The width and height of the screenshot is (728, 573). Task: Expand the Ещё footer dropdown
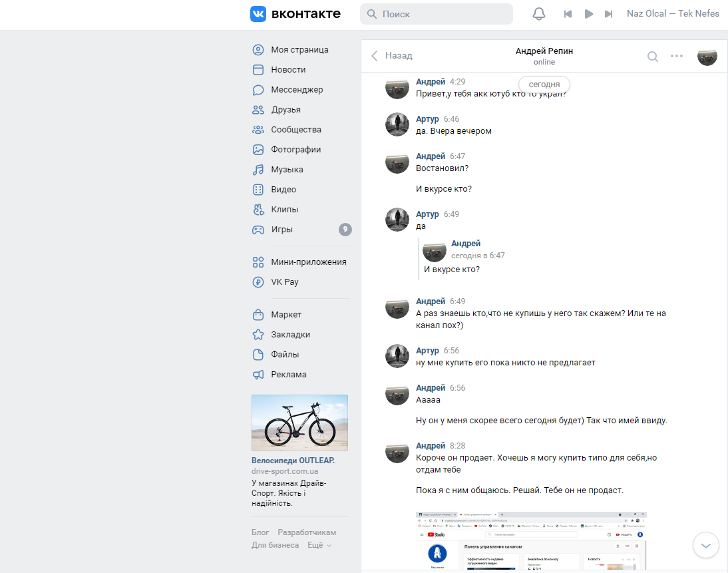click(319, 544)
